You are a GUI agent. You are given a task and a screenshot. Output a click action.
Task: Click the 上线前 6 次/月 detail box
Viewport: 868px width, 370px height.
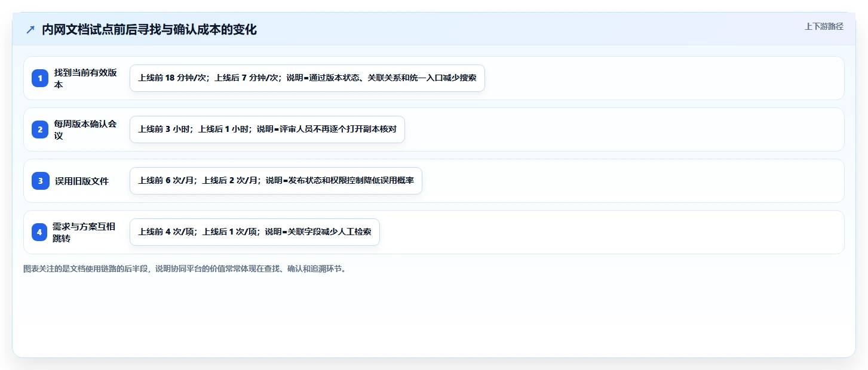click(x=276, y=181)
